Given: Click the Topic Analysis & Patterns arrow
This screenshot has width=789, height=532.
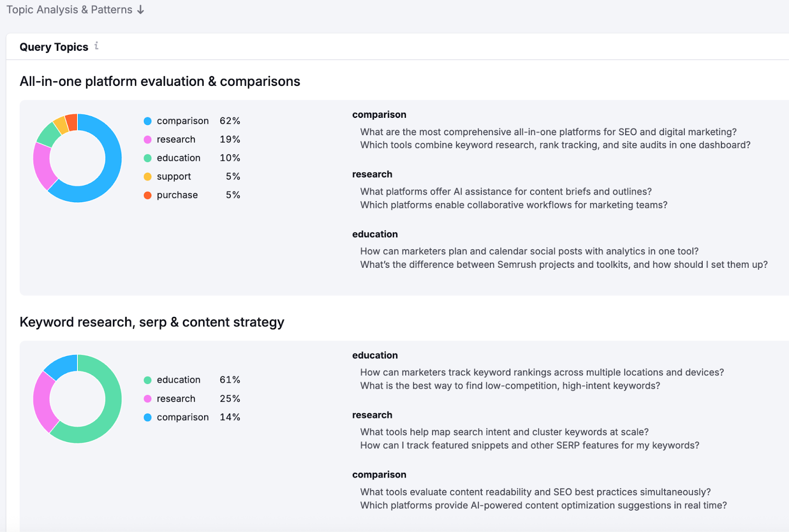Looking at the screenshot, I should (141, 10).
